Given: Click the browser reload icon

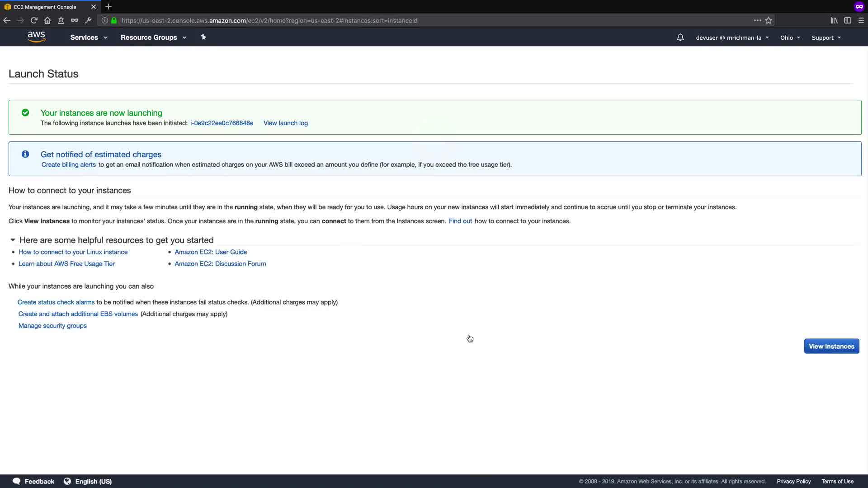Looking at the screenshot, I should 34,20.
